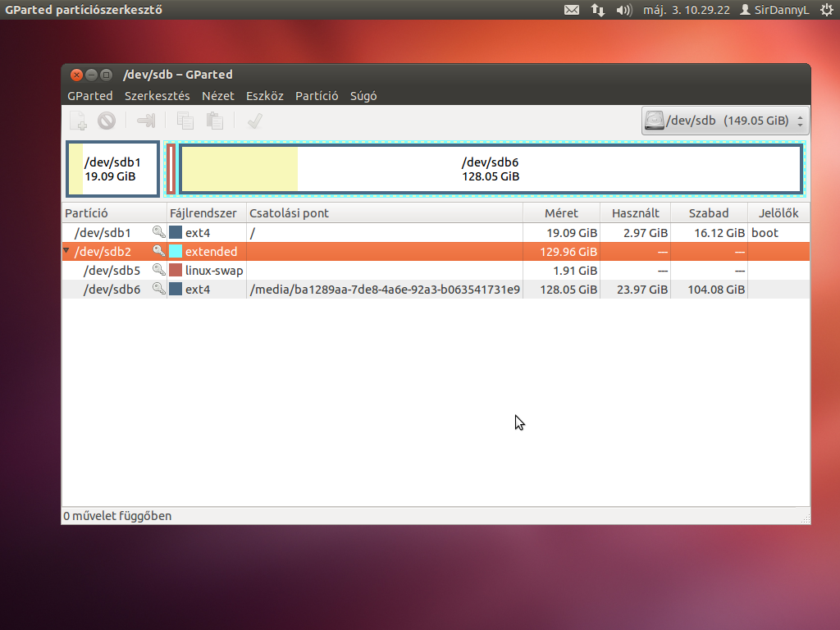Image resolution: width=840 pixels, height=630 pixels.
Task: Open the system power gear menu
Action: click(827, 10)
